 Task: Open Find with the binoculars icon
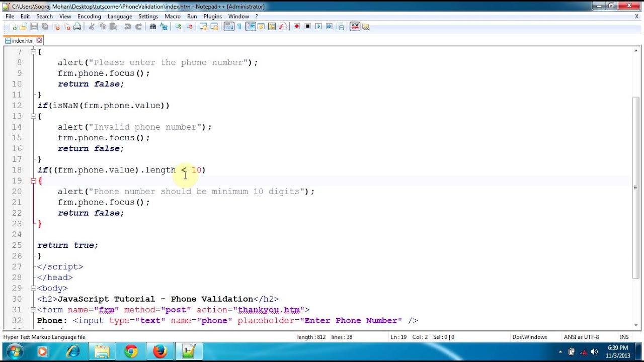coord(152,26)
